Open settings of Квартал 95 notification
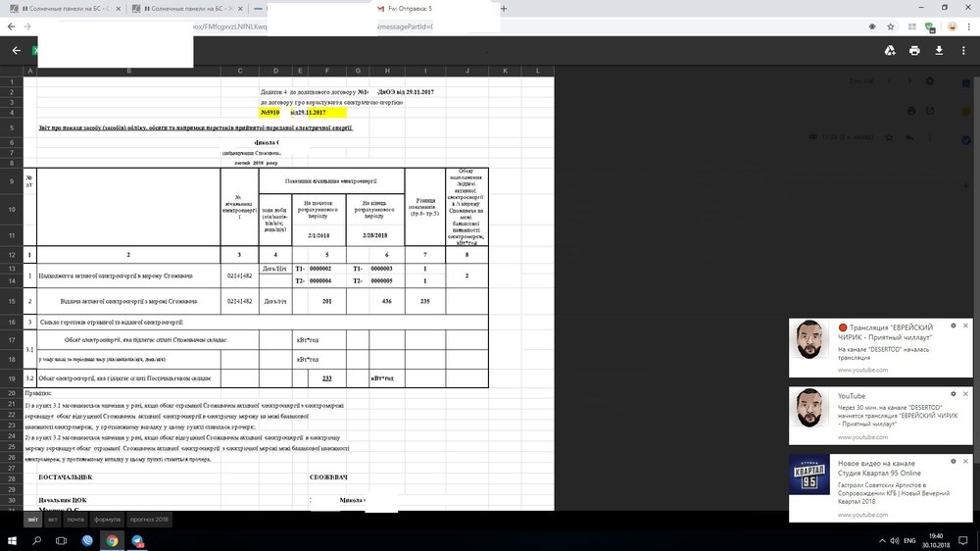980x551 pixels. pyautogui.click(x=951, y=461)
